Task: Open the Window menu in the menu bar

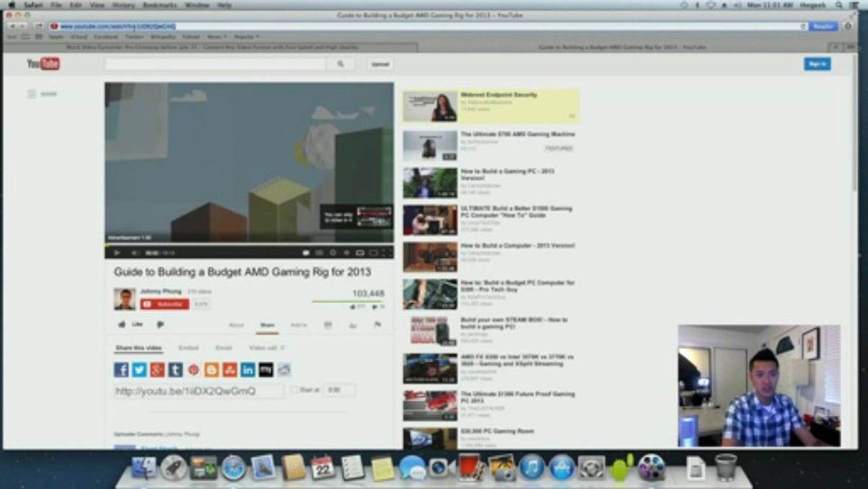Action: (197, 5)
